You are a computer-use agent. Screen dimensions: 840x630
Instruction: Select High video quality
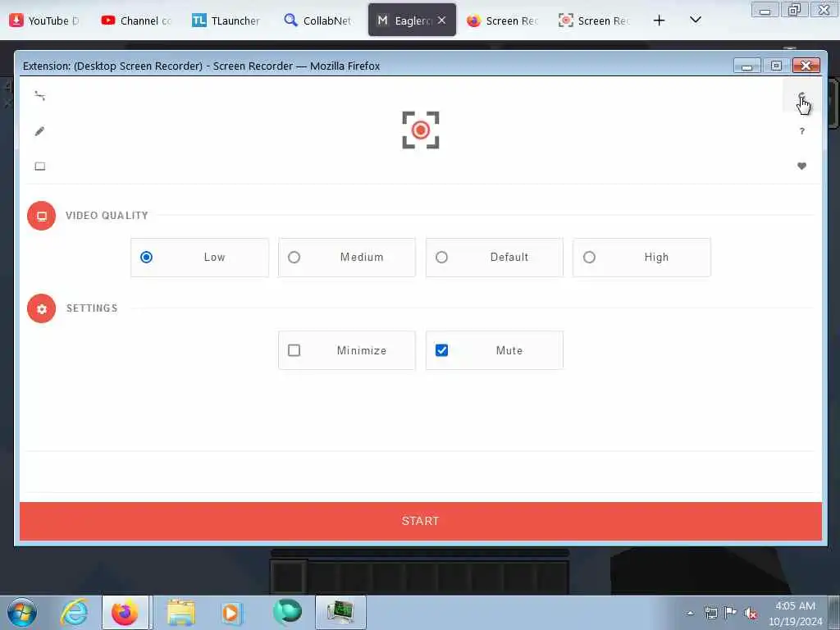[641, 257]
